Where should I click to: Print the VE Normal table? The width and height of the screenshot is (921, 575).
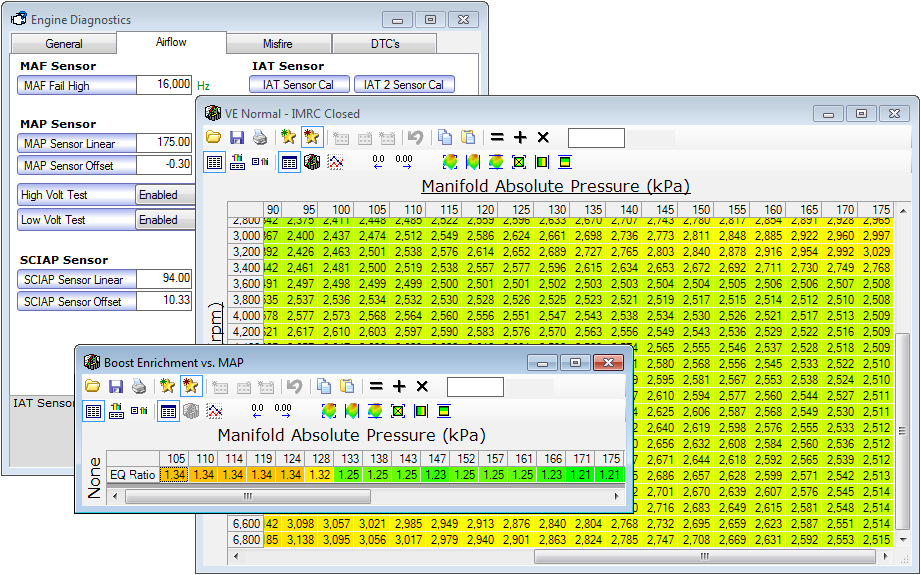(260, 137)
